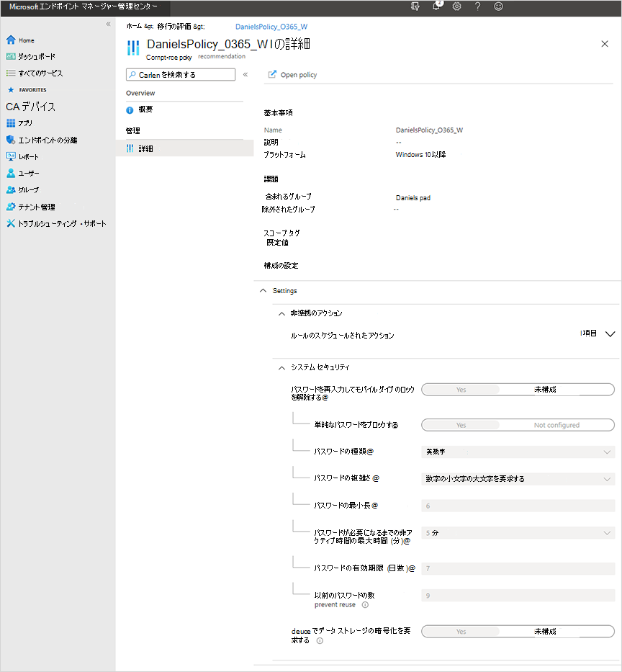Click the すべてのサービス list icon
The height and width of the screenshot is (672, 622).
coord(11,73)
